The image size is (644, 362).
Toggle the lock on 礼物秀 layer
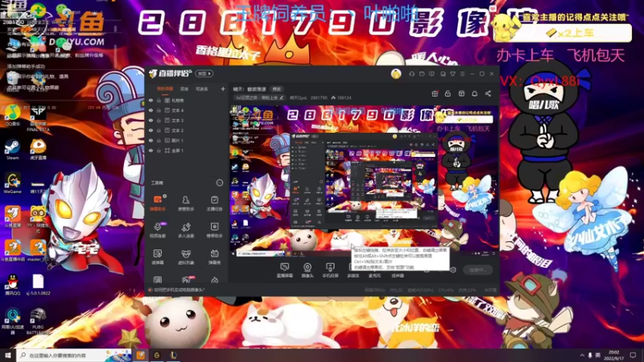[159, 100]
